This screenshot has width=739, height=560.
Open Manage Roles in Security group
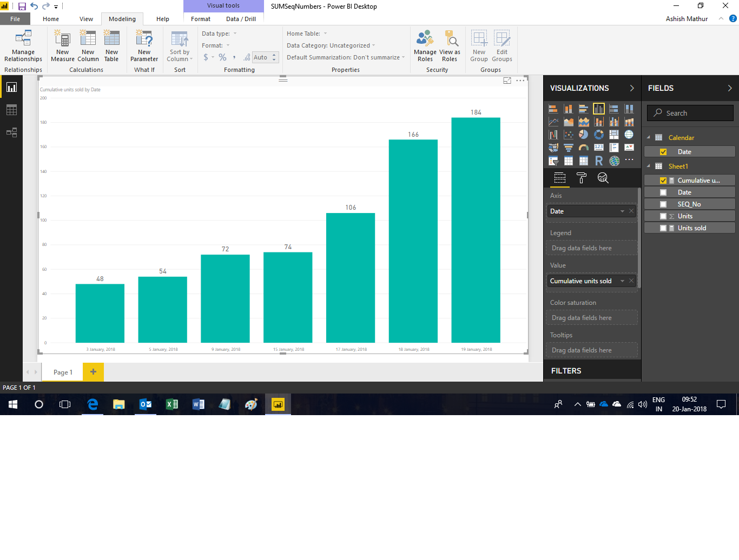tap(425, 46)
